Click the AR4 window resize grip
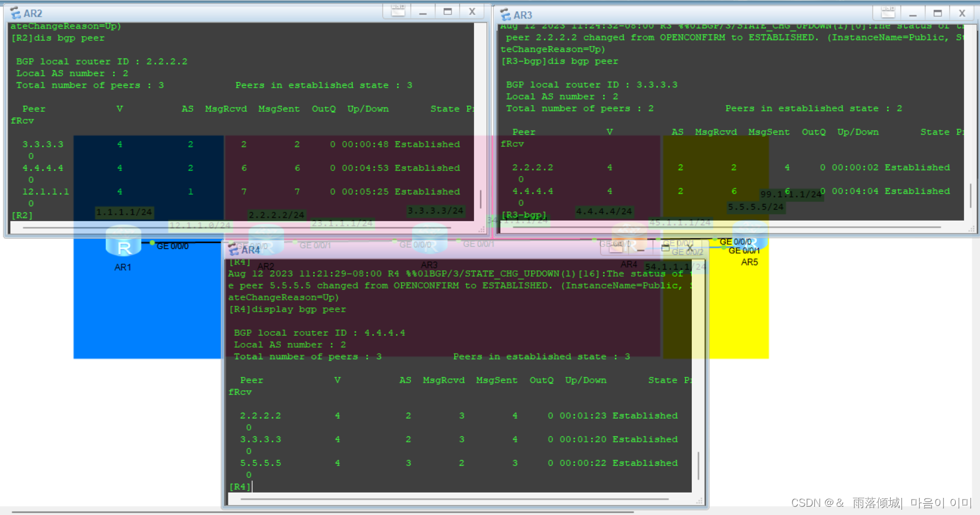This screenshot has height=515, width=980. [x=699, y=501]
